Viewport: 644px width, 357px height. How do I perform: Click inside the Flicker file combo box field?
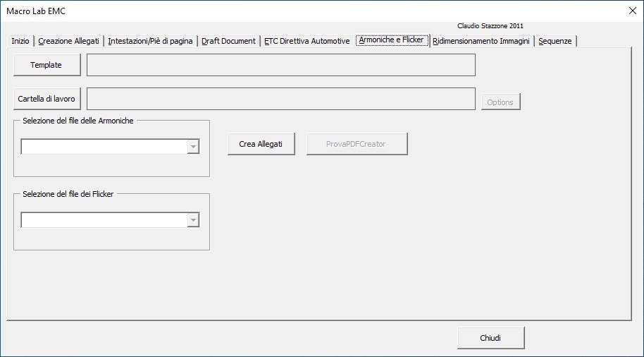[x=104, y=221]
